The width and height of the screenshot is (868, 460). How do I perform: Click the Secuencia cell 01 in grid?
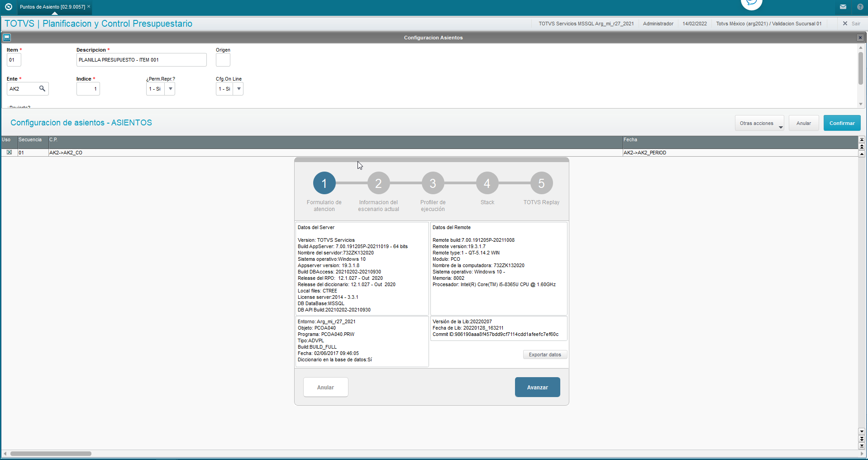33,153
